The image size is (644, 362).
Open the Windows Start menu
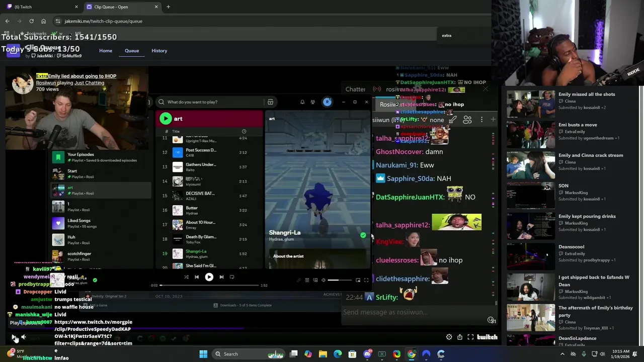coord(203,354)
